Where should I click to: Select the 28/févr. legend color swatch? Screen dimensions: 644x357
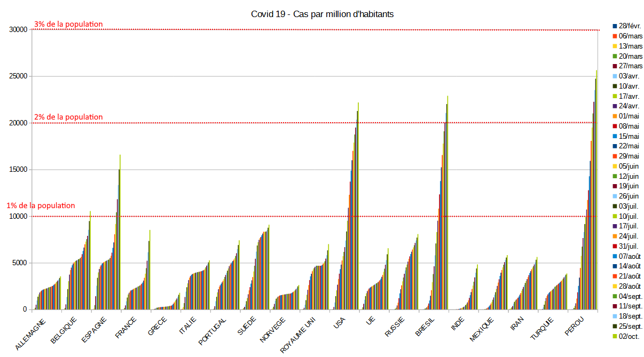615,26
